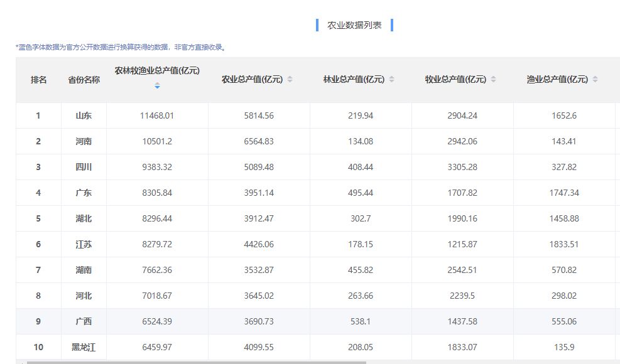Image resolution: width=620 pixels, height=364 pixels.
Task: Click livestock value 1833.07 for 黑龙江
Action: point(462,347)
